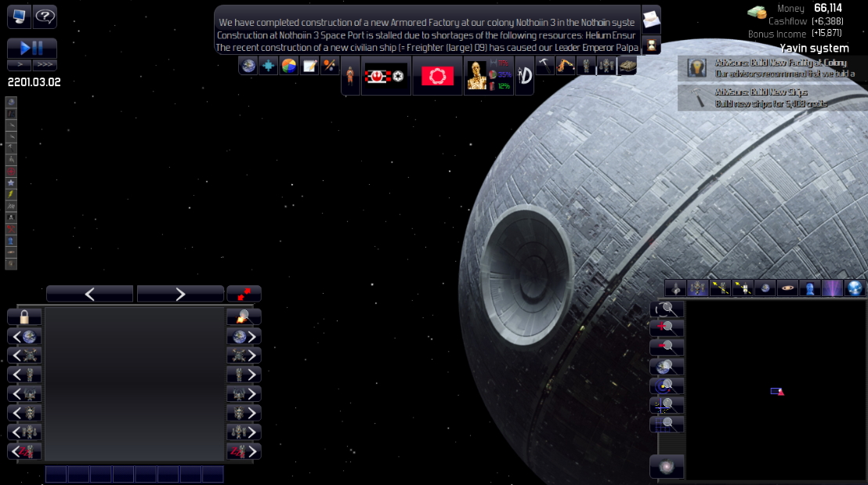Open the expansion planner cross icon
This screenshot has width=868, height=485.
click(x=269, y=66)
